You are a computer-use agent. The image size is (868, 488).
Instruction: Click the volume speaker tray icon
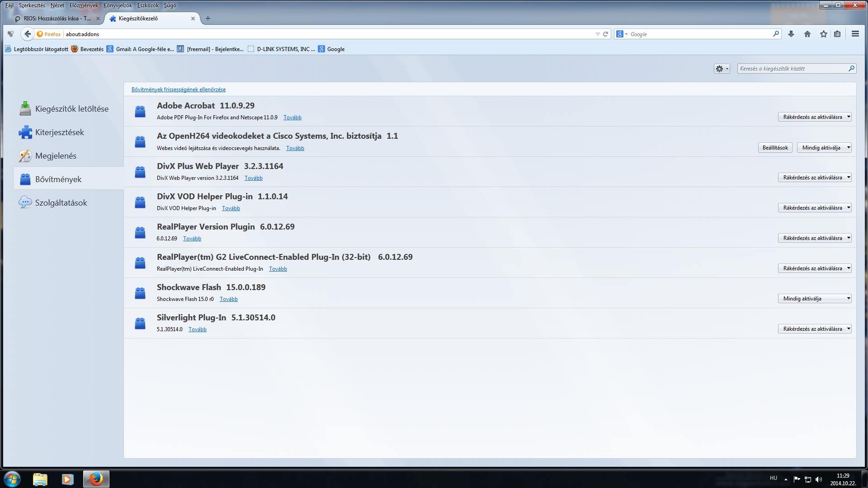pyautogui.click(x=819, y=479)
